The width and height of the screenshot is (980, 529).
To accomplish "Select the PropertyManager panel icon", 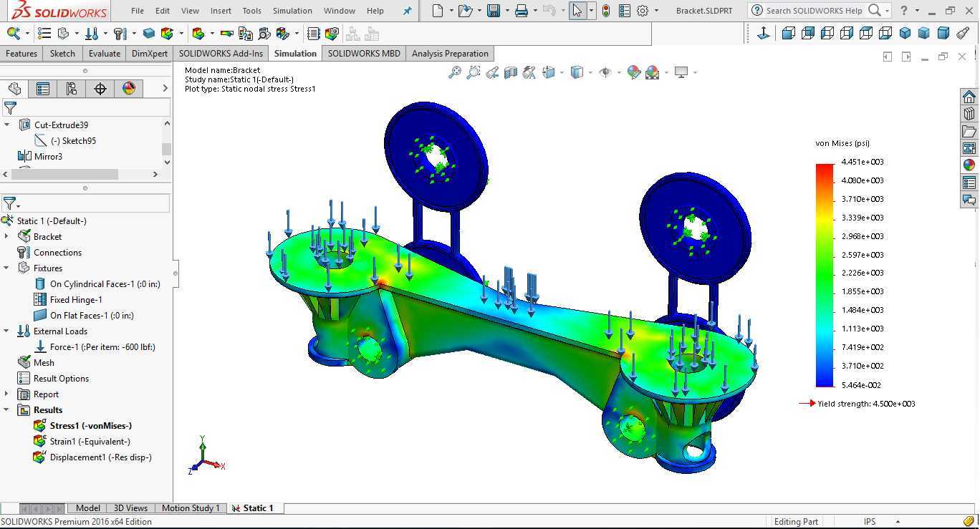I will pos(43,88).
